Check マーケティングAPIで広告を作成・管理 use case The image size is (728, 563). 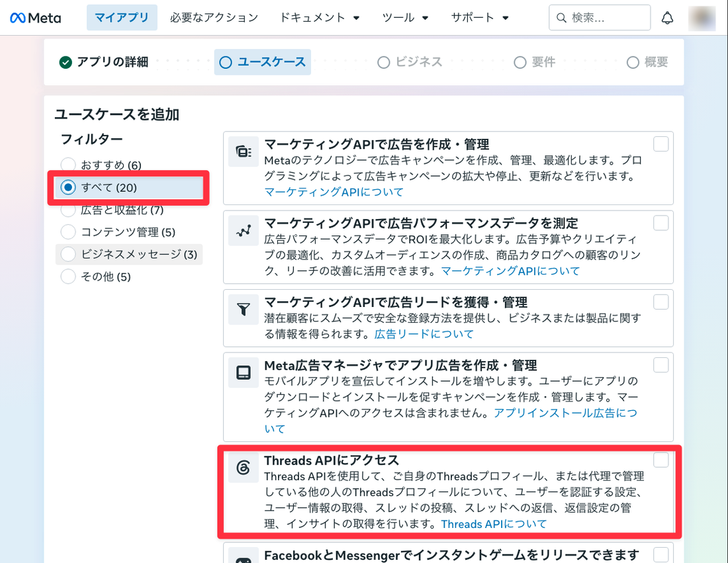pyautogui.click(x=660, y=144)
